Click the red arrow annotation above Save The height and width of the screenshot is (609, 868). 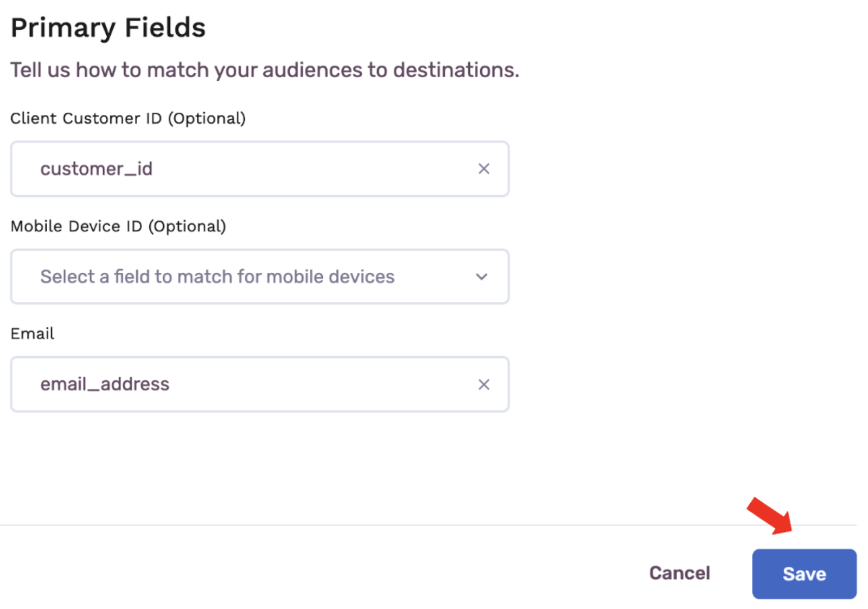coord(770,515)
